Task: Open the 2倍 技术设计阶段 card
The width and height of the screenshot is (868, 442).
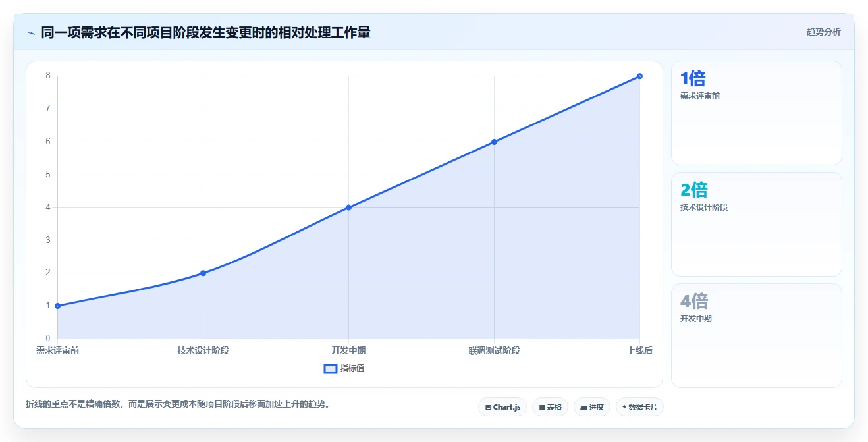Action: coord(756,224)
